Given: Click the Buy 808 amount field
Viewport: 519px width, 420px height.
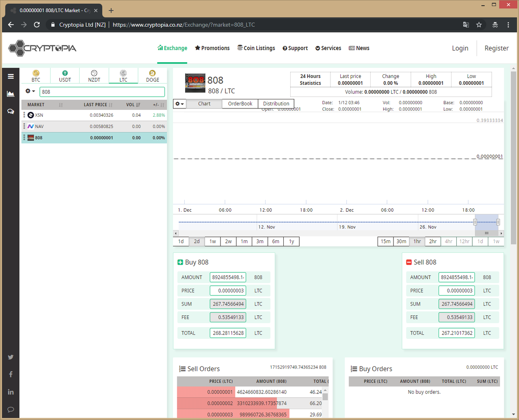Looking at the screenshot, I should 228,277.
